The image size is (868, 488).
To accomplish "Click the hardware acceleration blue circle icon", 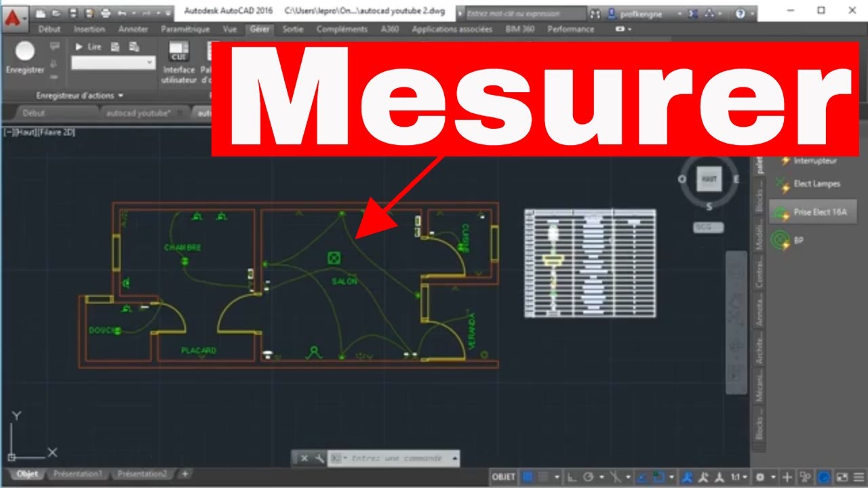I will coord(824,477).
